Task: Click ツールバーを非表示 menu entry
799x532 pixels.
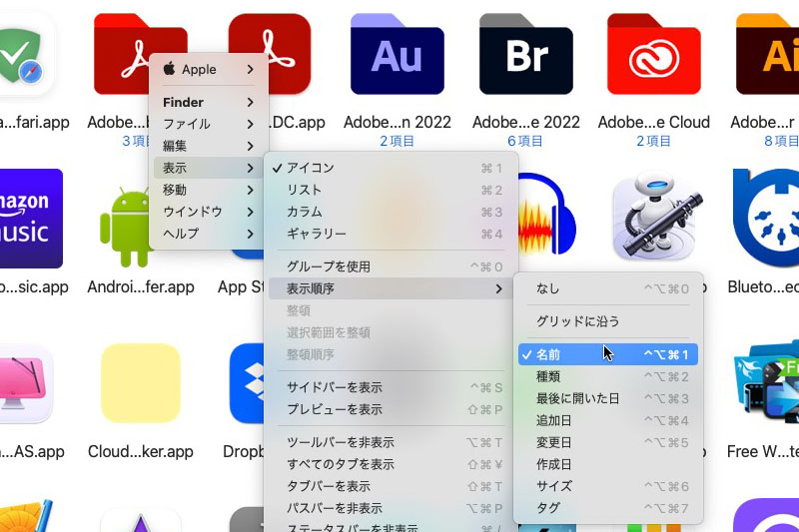Action: point(391,442)
